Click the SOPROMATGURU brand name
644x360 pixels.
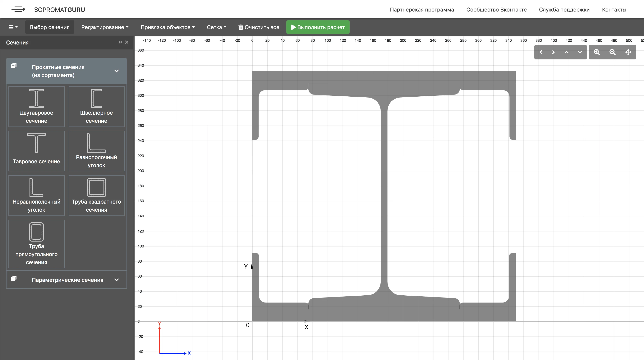(59, 10)
